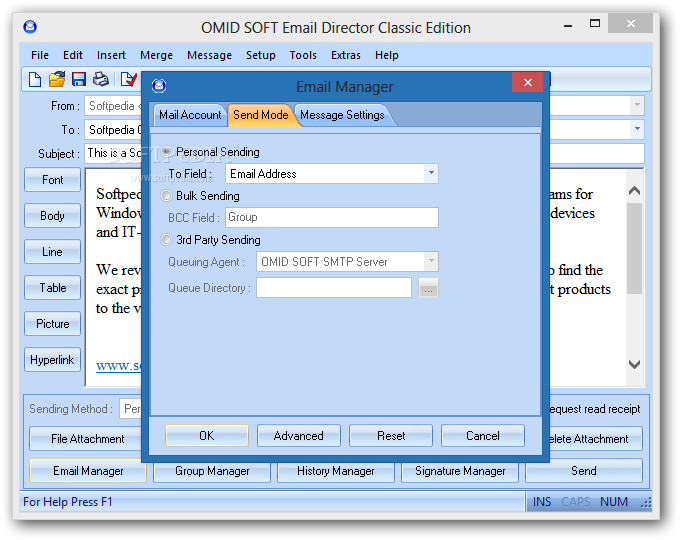Click the Send button

(x=584, y=471)
